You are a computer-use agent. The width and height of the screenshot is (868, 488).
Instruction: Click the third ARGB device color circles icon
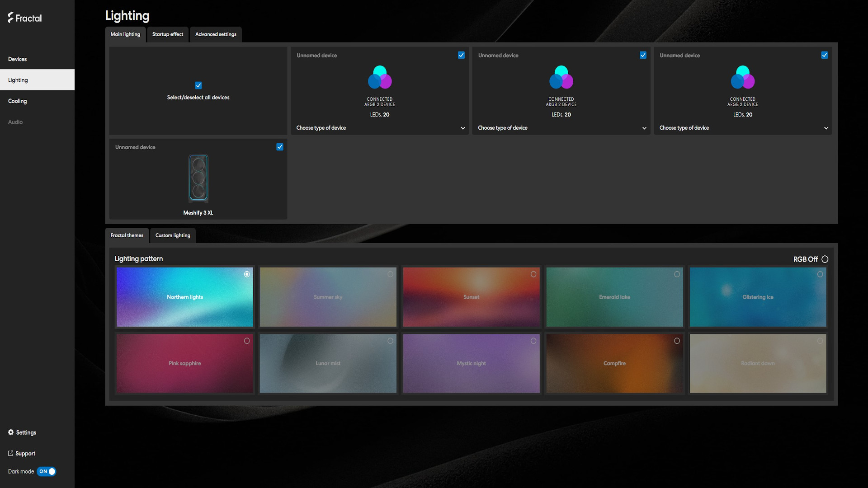pos(743,77)
